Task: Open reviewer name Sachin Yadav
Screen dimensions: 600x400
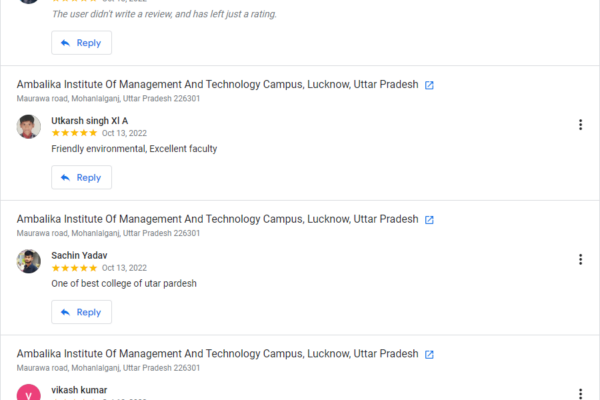Action: point(79,255)
